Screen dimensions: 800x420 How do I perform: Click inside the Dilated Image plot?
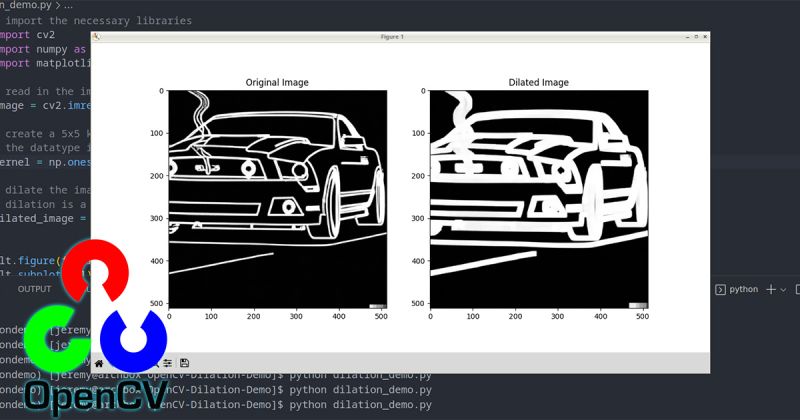point(539,200)
